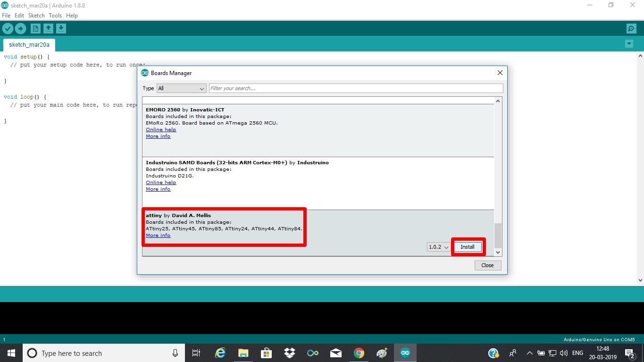Open the network tray icon
Screen dimensions: 644x362
tap(552, 353)
